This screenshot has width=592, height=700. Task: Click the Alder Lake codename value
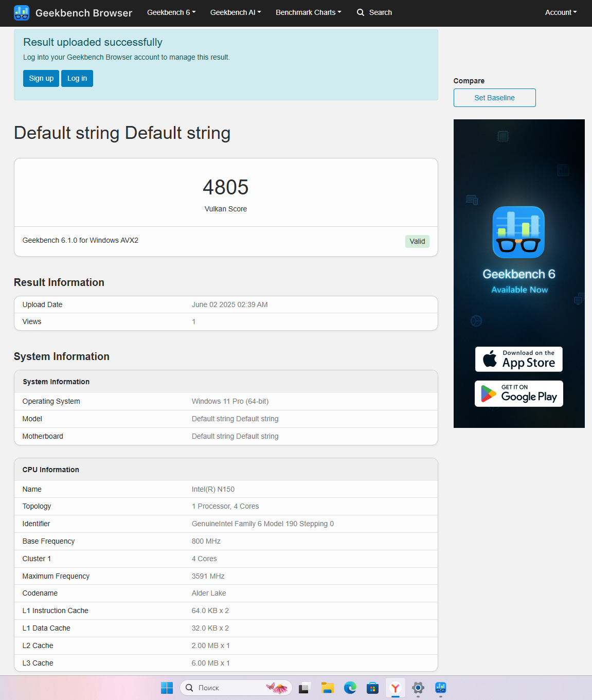pyautogui.click(x=209, y=593)
